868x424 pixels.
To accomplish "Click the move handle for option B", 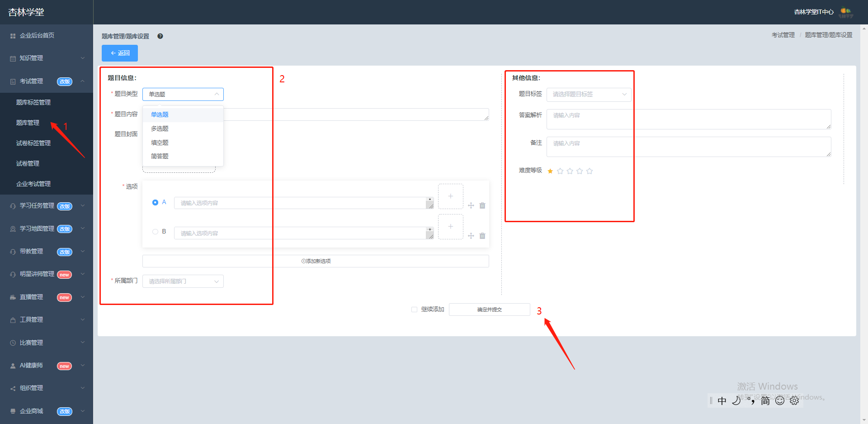I will 471,236.
